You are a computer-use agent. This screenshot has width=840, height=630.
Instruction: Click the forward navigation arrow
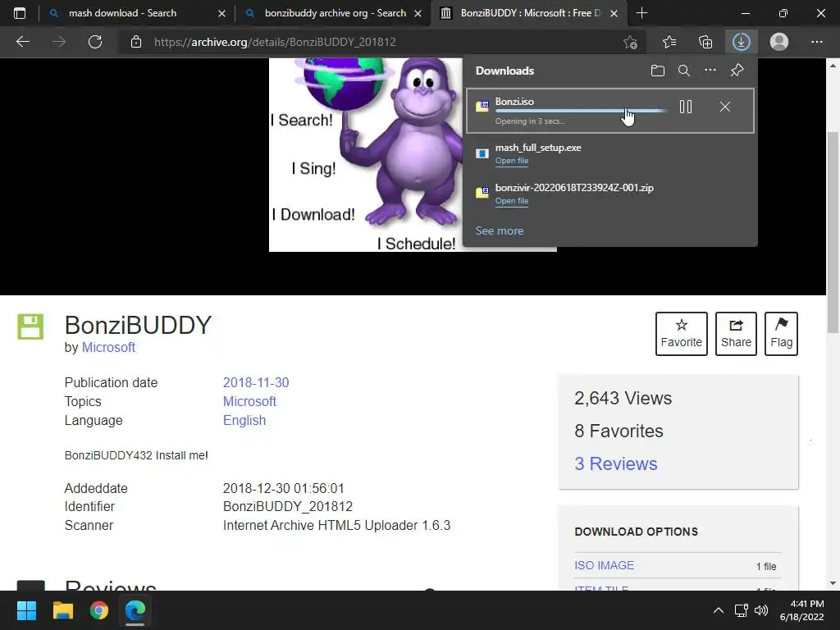[59, 42]
